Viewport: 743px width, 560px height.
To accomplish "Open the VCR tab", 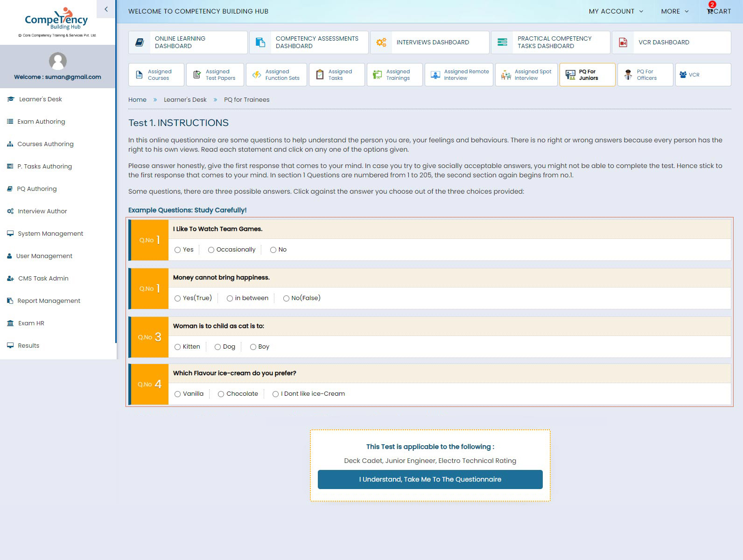I will [x=703, y=75].
